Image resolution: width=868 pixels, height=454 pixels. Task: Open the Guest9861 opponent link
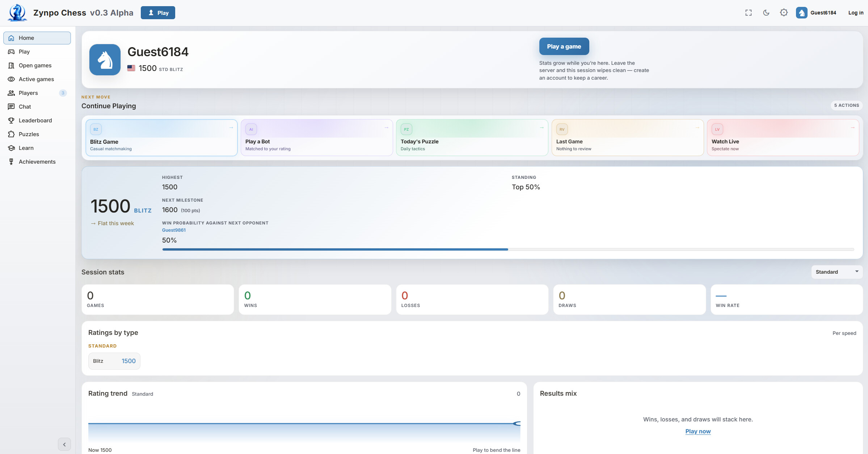(174, 230)
